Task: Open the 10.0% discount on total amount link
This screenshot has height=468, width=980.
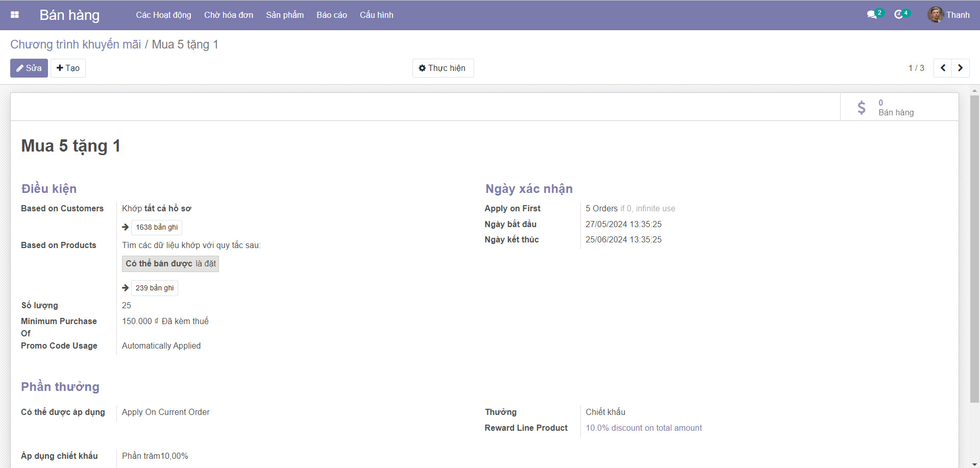Action: point(643,428)
